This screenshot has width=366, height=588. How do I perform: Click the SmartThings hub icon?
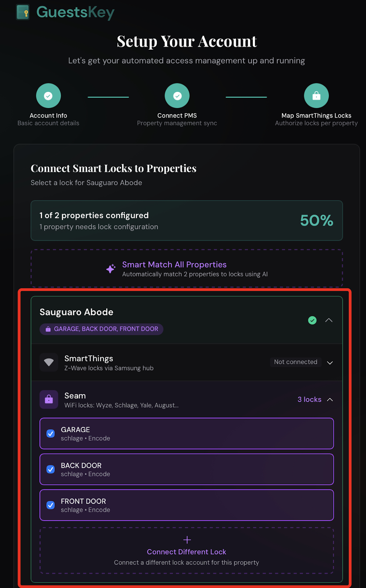(x=49, y=362)
